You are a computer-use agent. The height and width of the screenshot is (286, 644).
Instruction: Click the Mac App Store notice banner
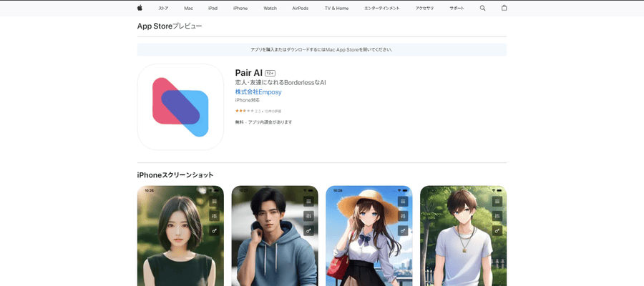point(322,49)
